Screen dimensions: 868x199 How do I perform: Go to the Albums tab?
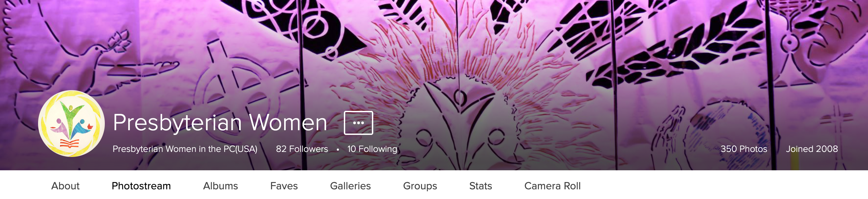click(220, 186)
